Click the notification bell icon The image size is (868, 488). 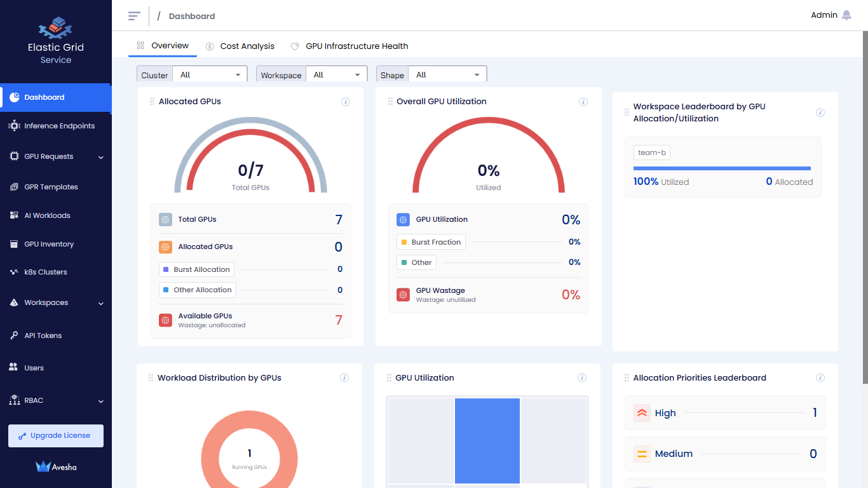click(x=846, y=15)
